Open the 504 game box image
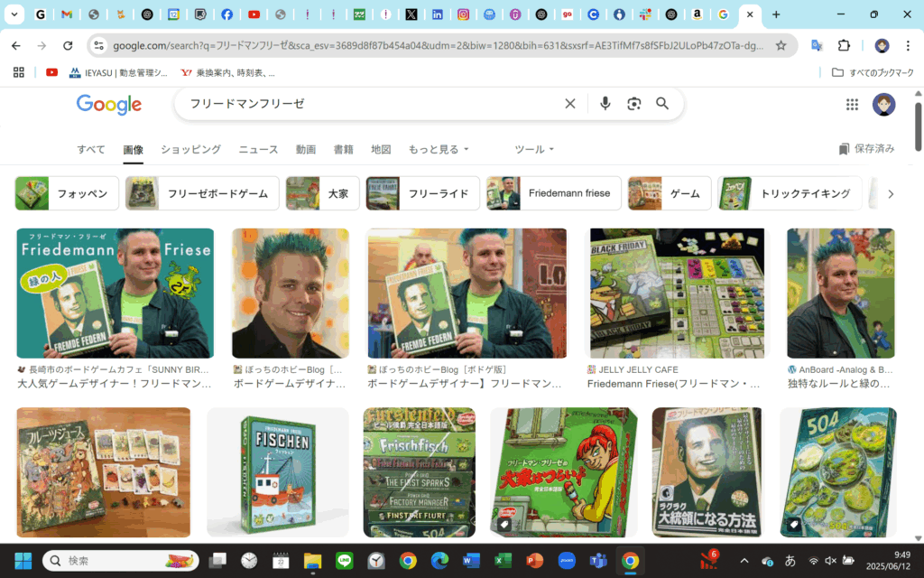Screen dimensions: 924x578 pyautogui.click(x=838, y=472)
